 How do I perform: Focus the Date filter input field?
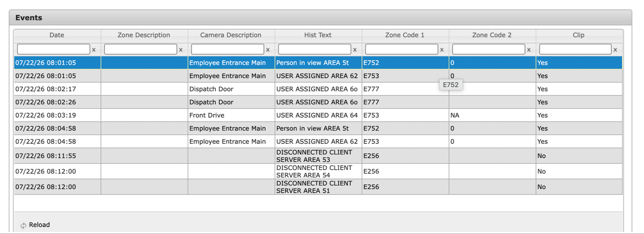point(53,49)
